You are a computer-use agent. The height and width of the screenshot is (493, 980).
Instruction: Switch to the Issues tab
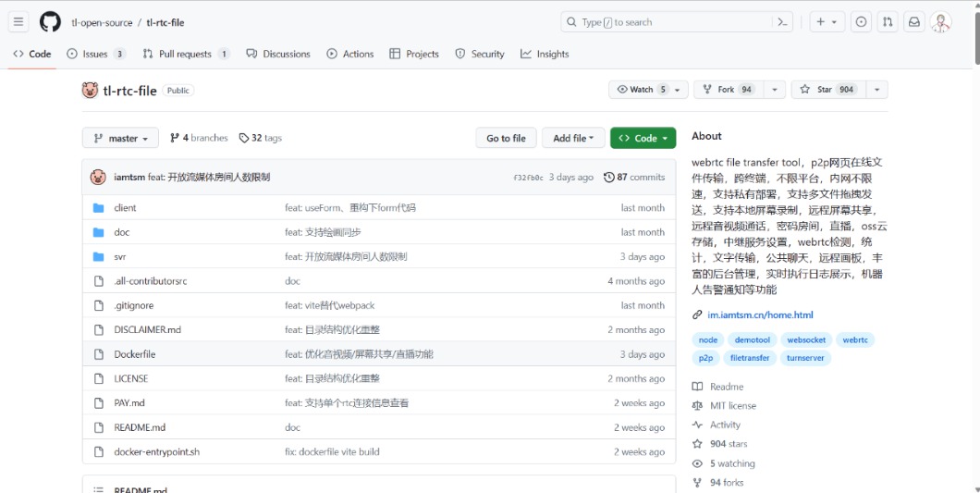pyautogui.click(x=96, y=54)
